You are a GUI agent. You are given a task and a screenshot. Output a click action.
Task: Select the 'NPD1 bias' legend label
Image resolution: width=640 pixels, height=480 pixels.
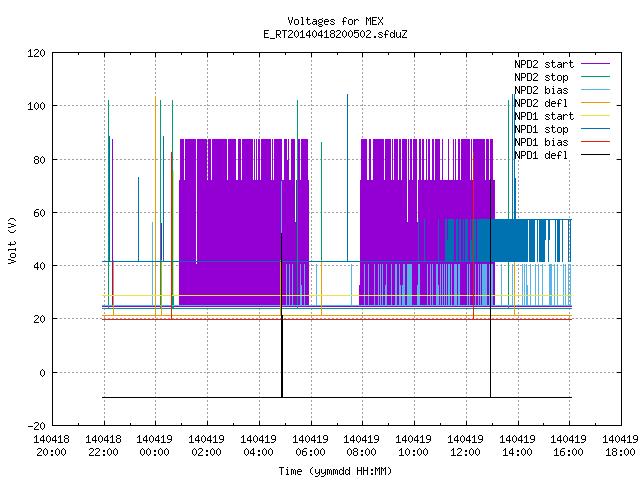pos(541,142)
